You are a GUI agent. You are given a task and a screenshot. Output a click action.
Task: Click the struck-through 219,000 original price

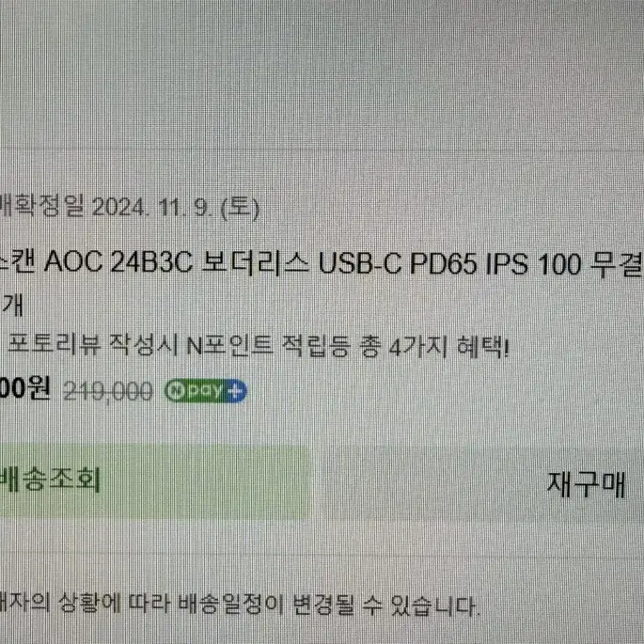click(108, 391)
